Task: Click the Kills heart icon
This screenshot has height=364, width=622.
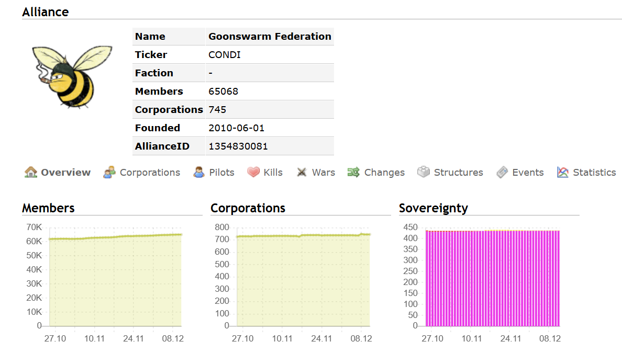Action: (253, 172)
